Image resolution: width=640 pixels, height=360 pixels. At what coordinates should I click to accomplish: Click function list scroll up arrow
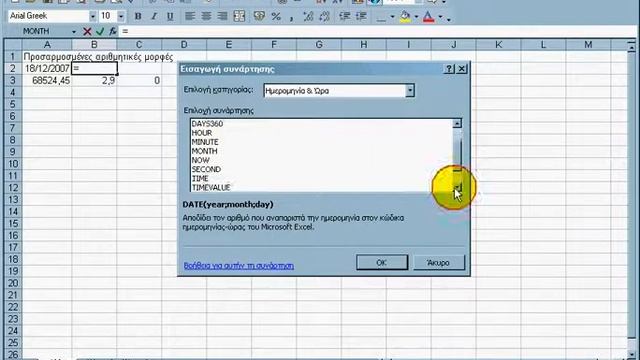[457, 123]
